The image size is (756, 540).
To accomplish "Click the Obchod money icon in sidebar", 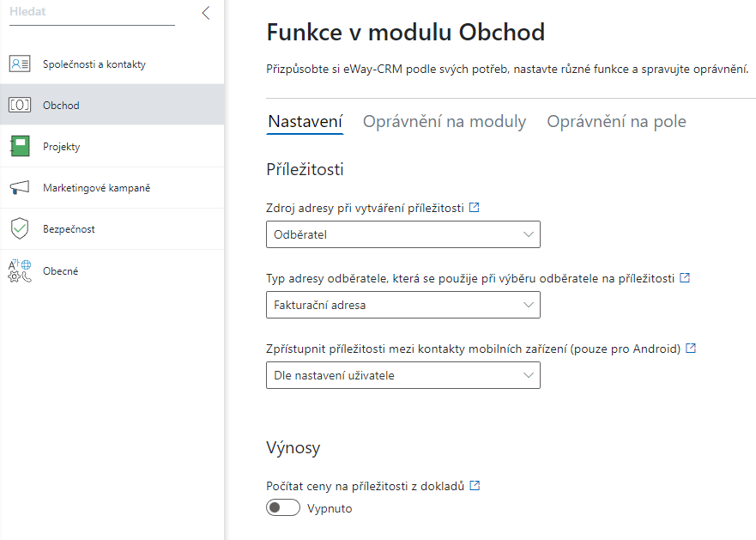I will [20, 105].
